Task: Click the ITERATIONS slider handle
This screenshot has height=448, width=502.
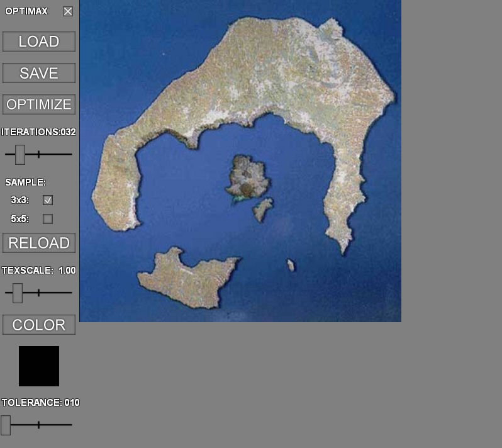Action: 20,154
